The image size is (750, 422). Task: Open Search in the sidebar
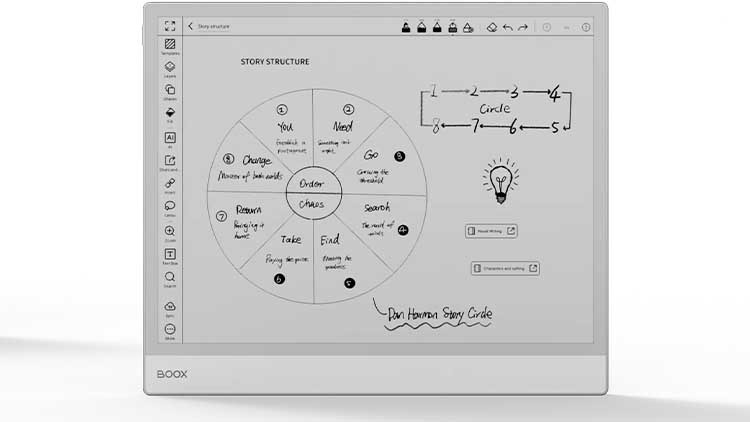point(170,278)
